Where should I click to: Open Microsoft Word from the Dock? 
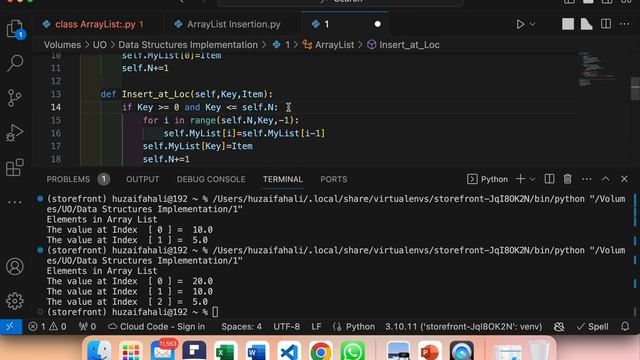coord(257,351)
